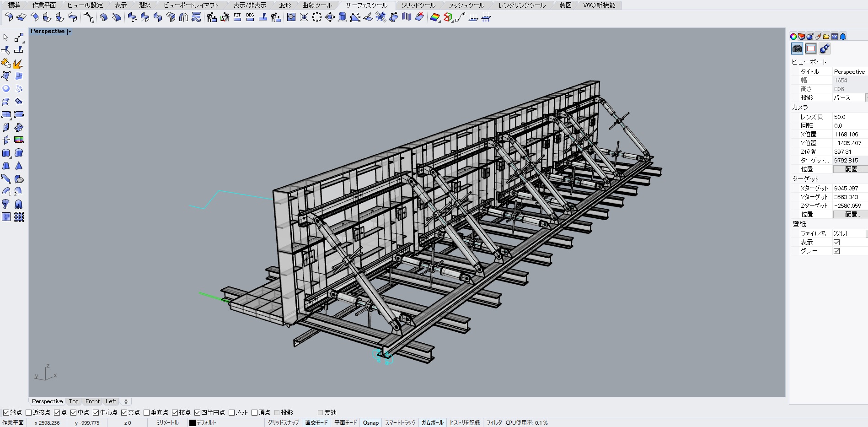This screenshot has width=868, height=427.
Task: Toggle the 中心点 osnap checkbox
Action: tap(96, 412)
